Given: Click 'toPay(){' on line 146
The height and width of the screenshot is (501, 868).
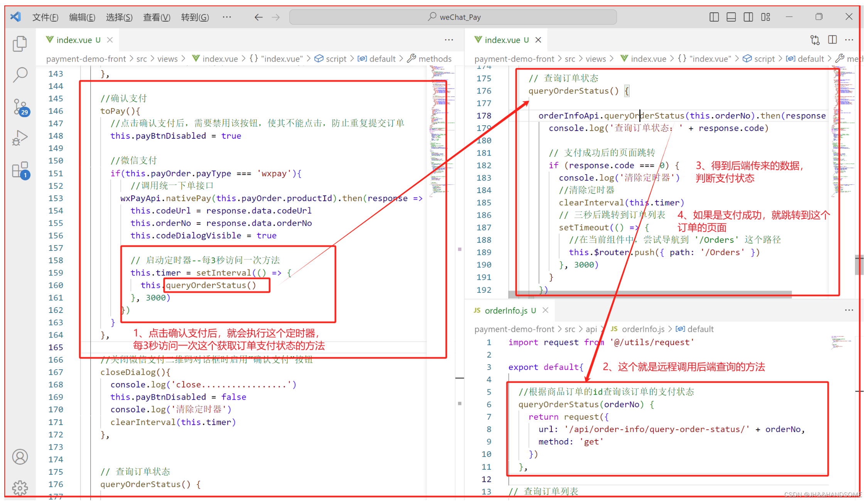Looking at the screenshot, I should 120,111.
